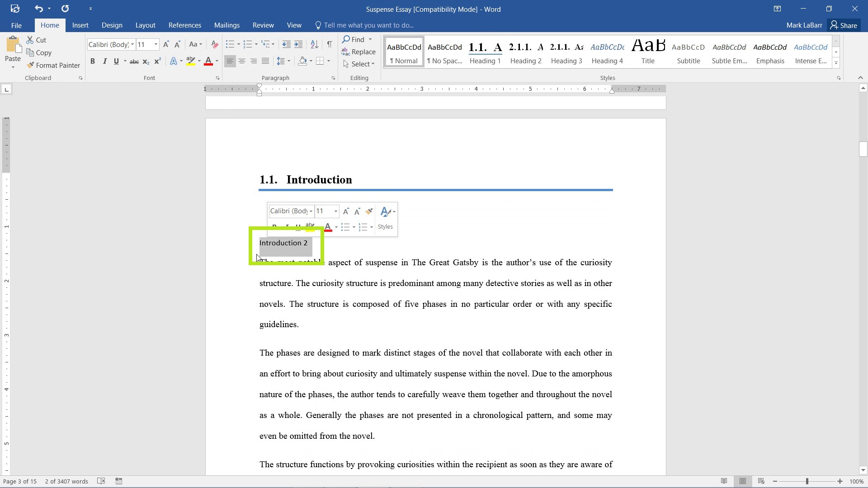Apply superscript formatting

point(157,61)
